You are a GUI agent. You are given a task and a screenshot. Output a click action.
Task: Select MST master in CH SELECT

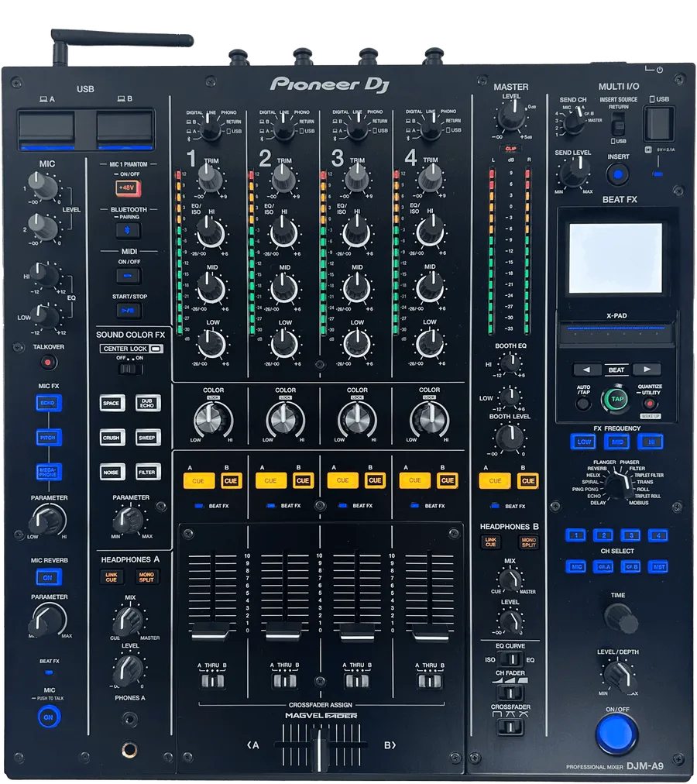point(658,566)
